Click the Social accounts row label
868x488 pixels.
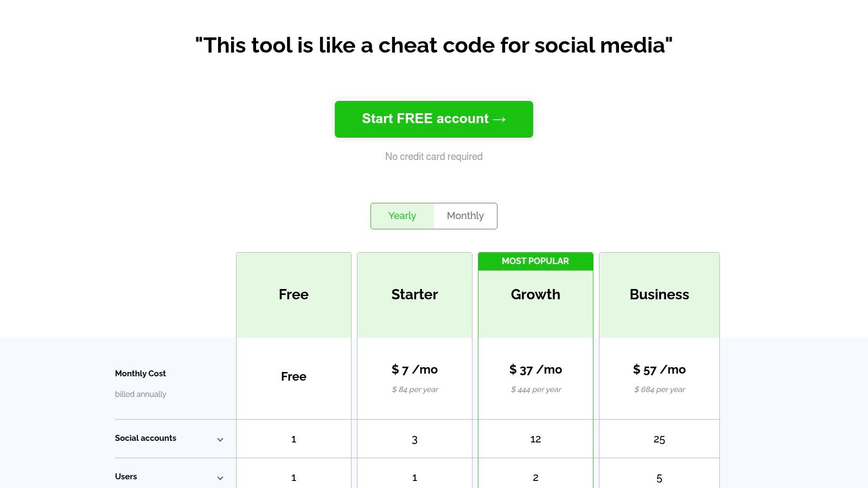click(x=145, y=438)
